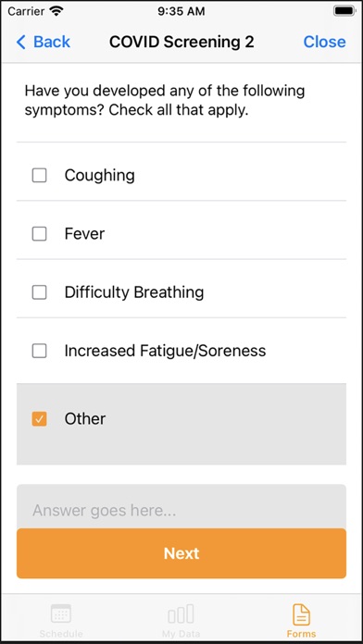Tick the Increased Fatigue/Soreness checkbox

tap(40, 351)
